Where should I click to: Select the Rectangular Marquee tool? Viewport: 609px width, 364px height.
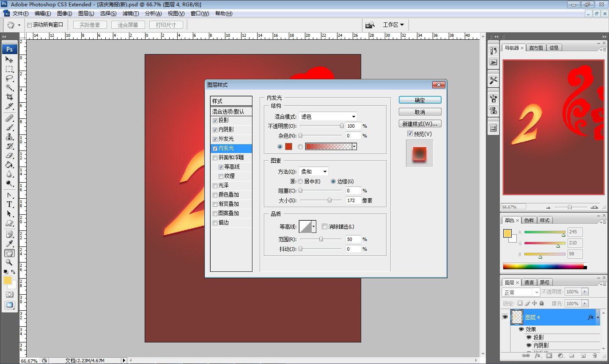(9, 69)
